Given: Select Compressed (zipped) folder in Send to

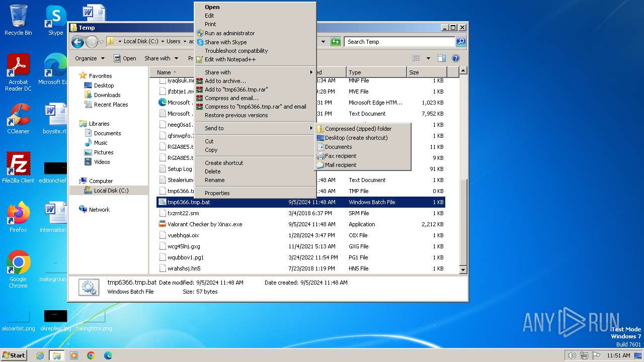Looking at the screenshot, I should tap(363, 129).
